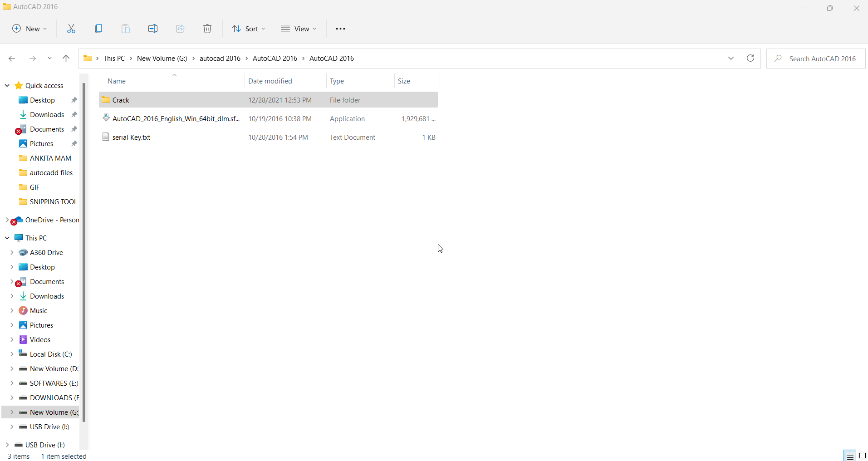Sort by Size column header
Image resolution: width=868 pixels, height=461 pixels.
point(417,81)
